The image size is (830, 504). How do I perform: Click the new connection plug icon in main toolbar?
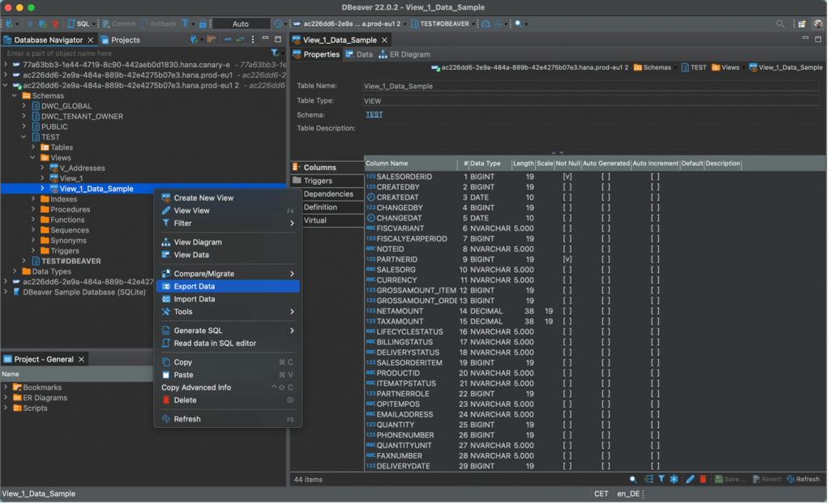click(10, 23)
